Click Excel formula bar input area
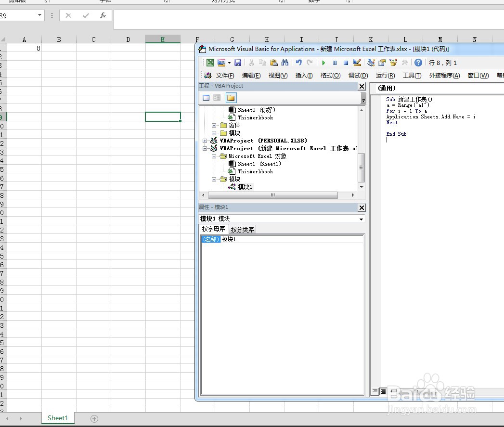504x427 pixels. click(309, 20)
